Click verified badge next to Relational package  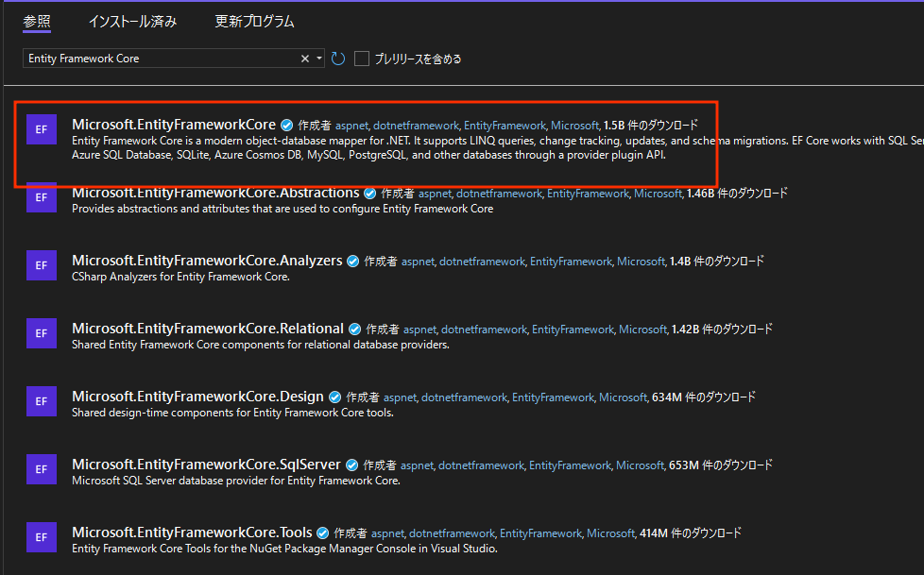[x=354, y=330]
